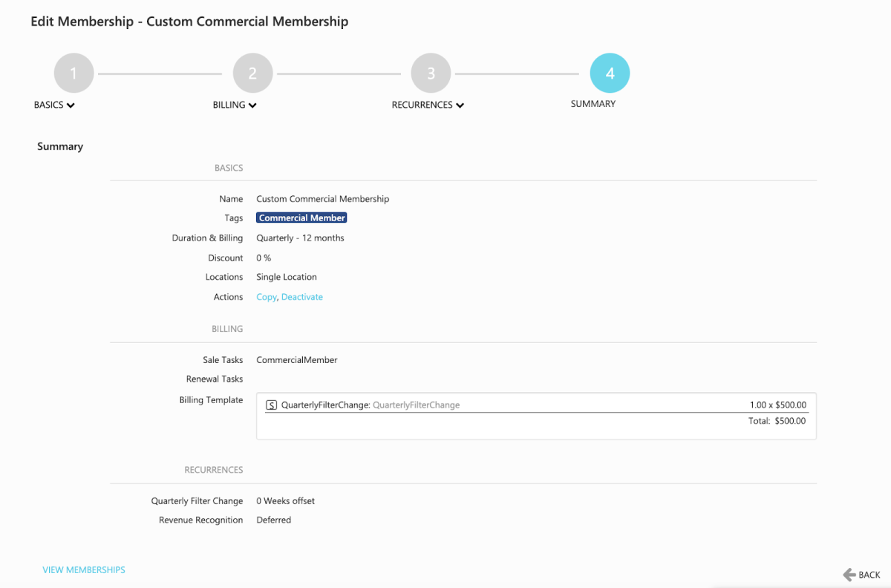The height and width of the screenshot is (588, 891).
Task: Click the Summary section heading
Action: point(60,147)
